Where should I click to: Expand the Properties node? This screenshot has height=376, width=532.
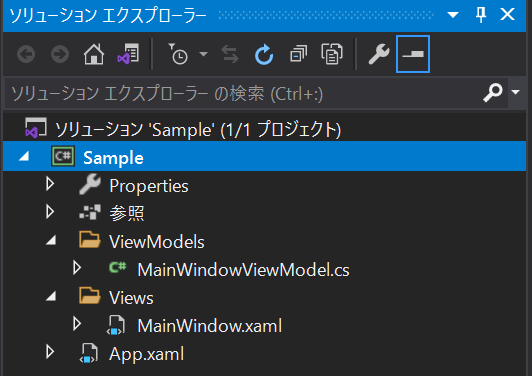(50, 184)
